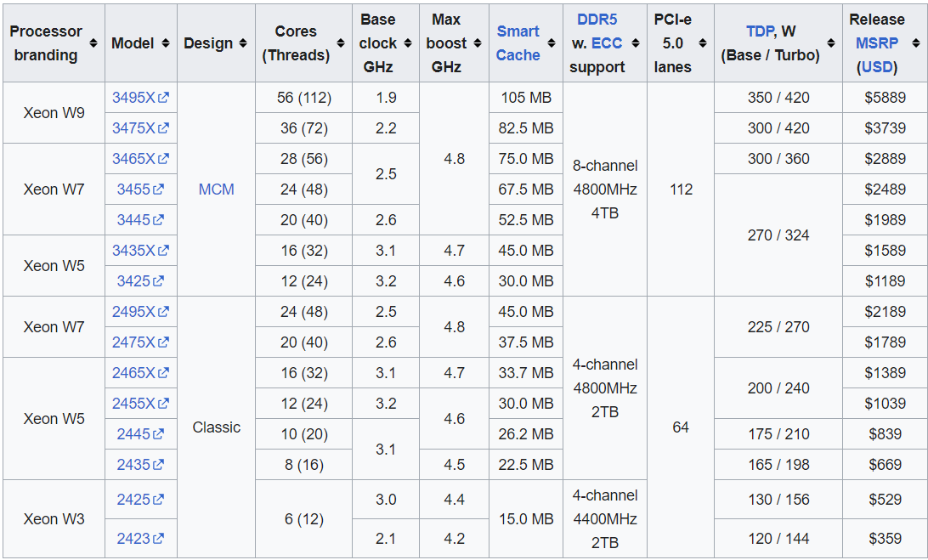928x560 pixels.
Task: Follow the MSRP header link
Action: click(x=876, y=43)
